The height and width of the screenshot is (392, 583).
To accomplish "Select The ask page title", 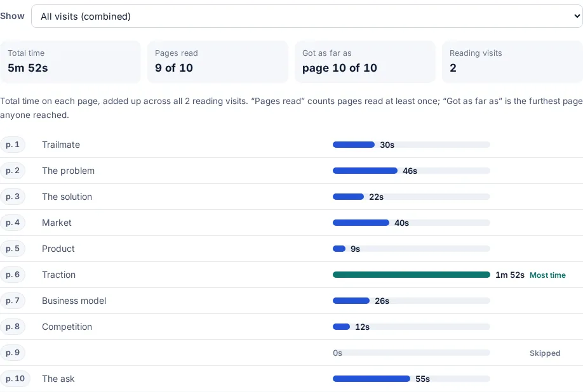I will [x=58, y=379].
